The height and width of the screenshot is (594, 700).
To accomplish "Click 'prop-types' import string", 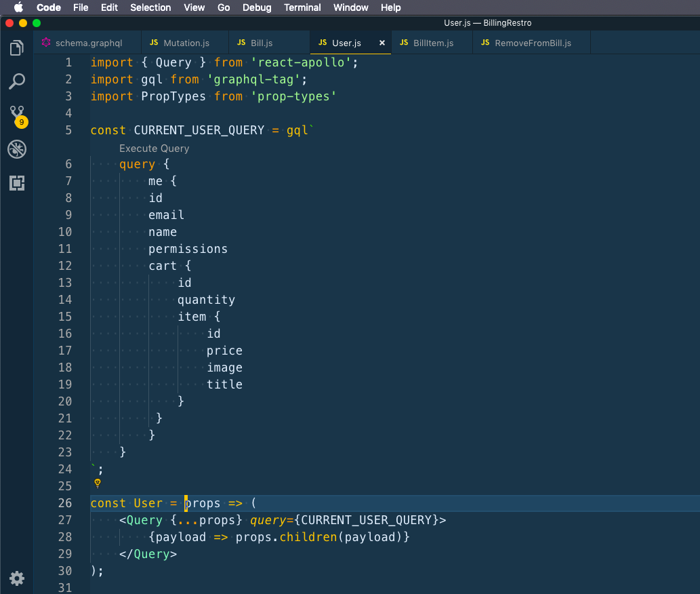I will [x=293, y=96].
